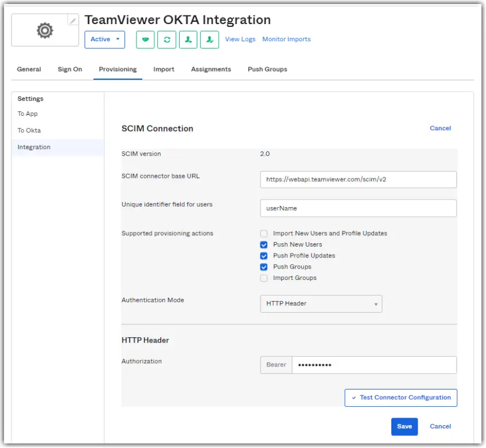Open the Active status dropdown
Screen dimensions: 486x448
[x=105, y=40]
